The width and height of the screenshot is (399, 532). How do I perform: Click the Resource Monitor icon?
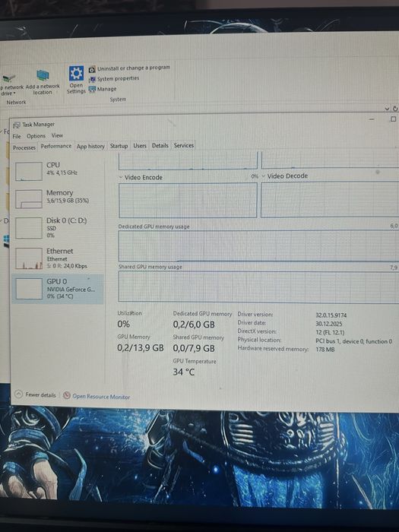click(67, 395)
